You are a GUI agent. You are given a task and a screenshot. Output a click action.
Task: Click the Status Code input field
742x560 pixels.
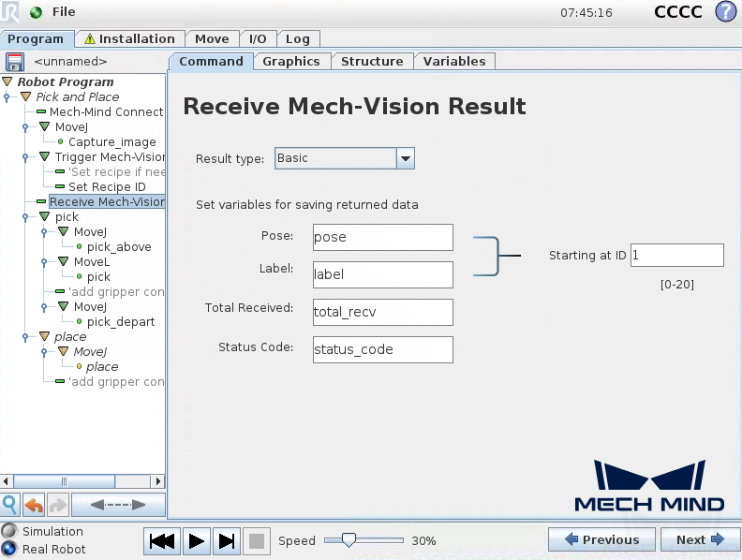(x=383, y=349)
